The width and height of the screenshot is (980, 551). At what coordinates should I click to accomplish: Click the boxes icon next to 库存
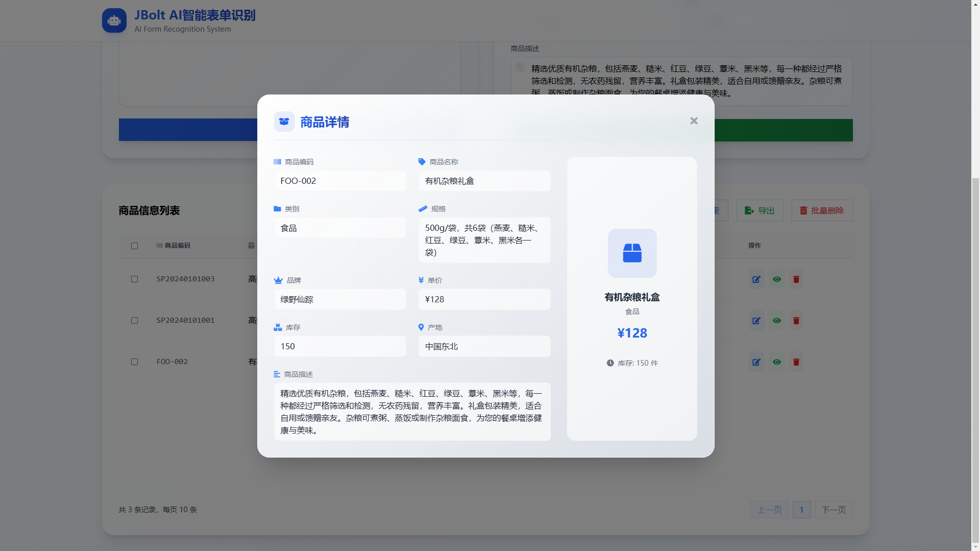(278, 327)
